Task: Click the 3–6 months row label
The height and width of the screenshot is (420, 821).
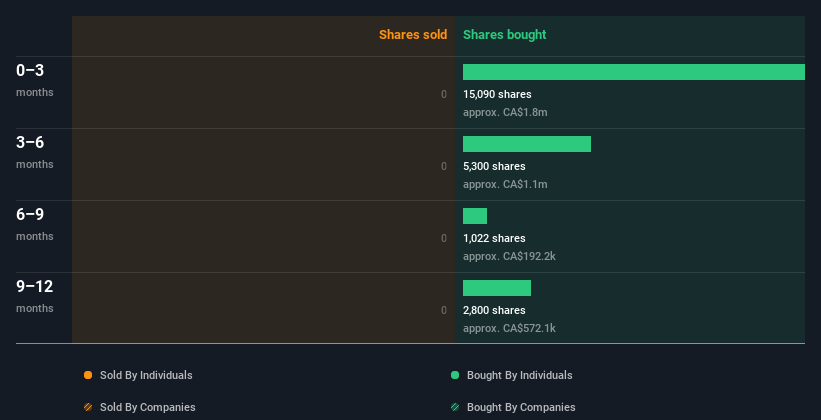Action: click(x=35, y=152)
